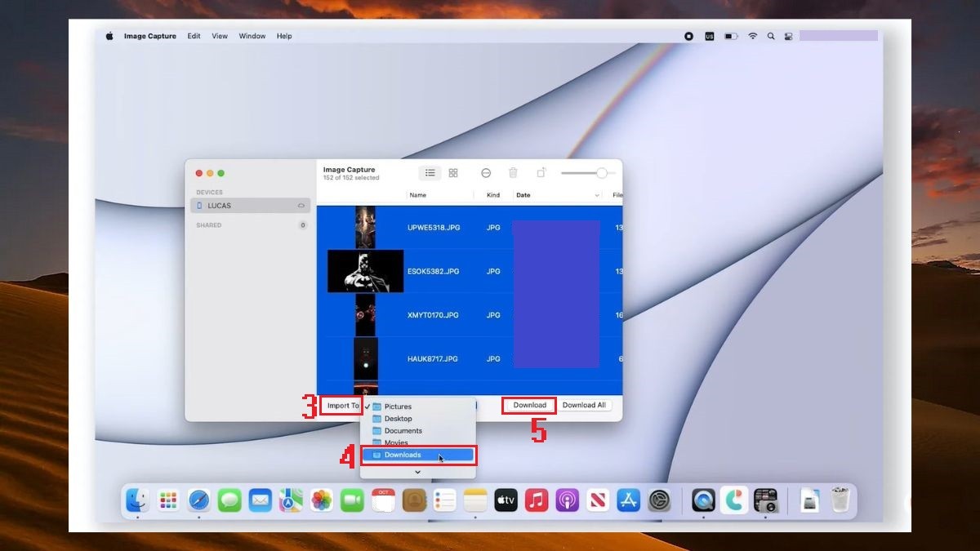
Task: Sort by the Date column header
Action: 523,195
